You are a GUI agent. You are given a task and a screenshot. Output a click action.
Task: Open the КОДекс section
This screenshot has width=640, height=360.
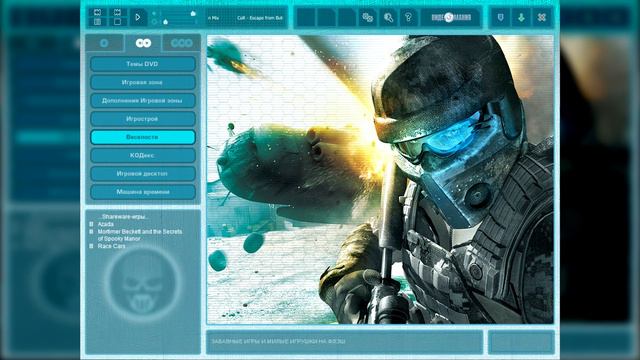pyautogui.click(x=142, y=156)
